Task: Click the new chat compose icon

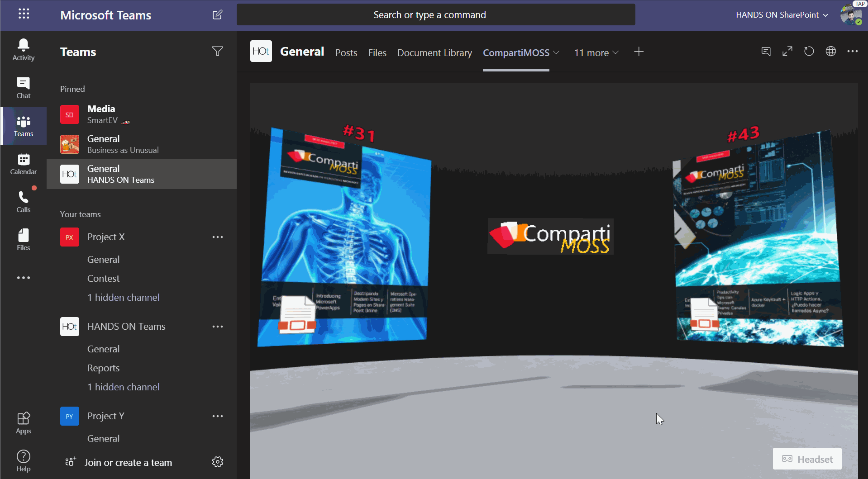Action: click(x=217, y=15)
